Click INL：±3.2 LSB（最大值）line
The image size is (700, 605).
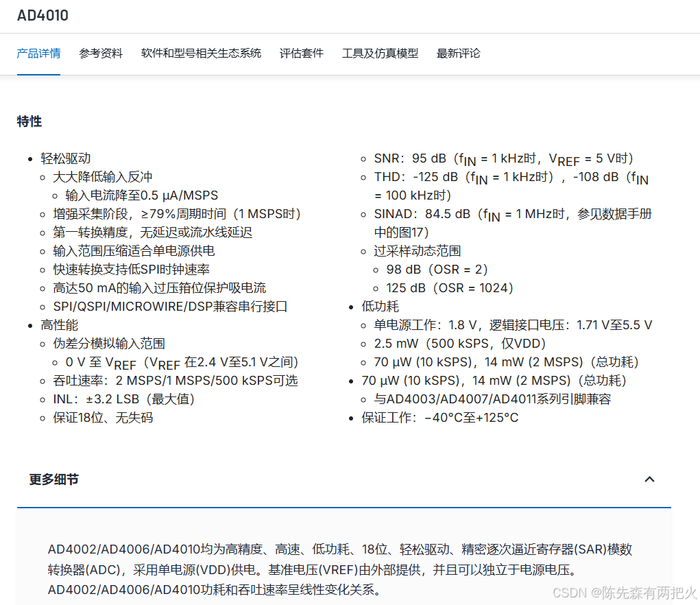tap(123, 399)
